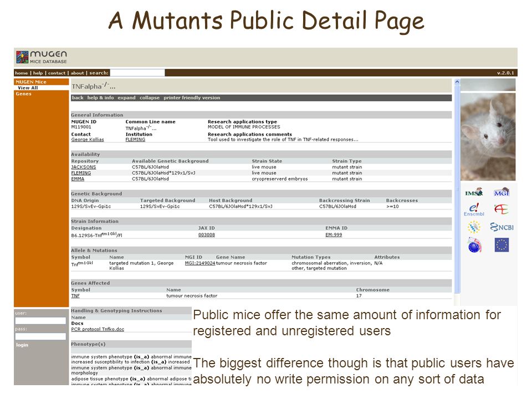The image size is (532, 399).
Task: Click the login button
Action: (22, 345)
